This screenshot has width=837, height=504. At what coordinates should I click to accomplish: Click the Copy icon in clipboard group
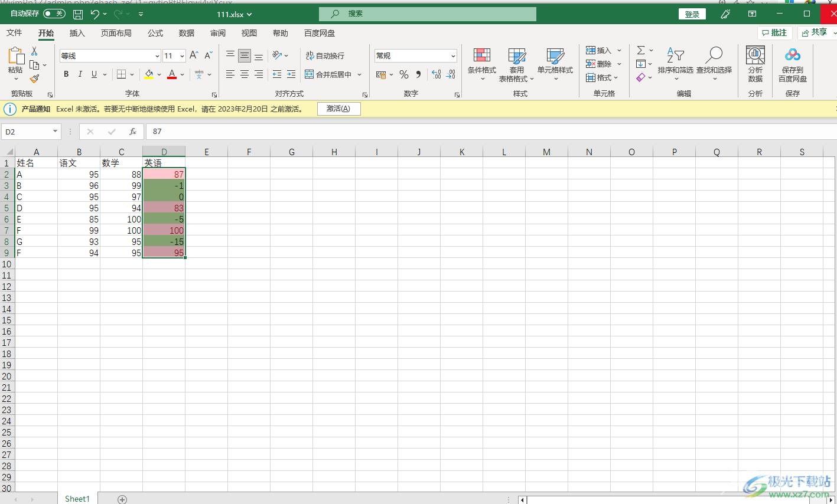(x=34, y=65)
